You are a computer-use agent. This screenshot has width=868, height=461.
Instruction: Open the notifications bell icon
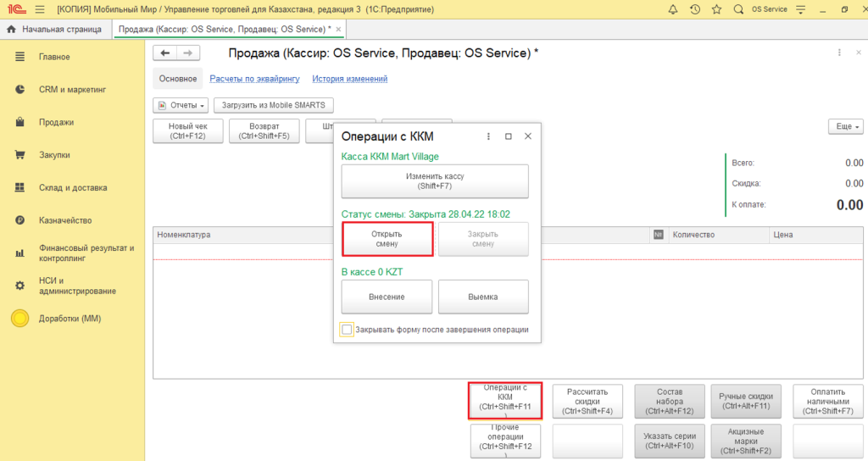[x=673, y=9]
